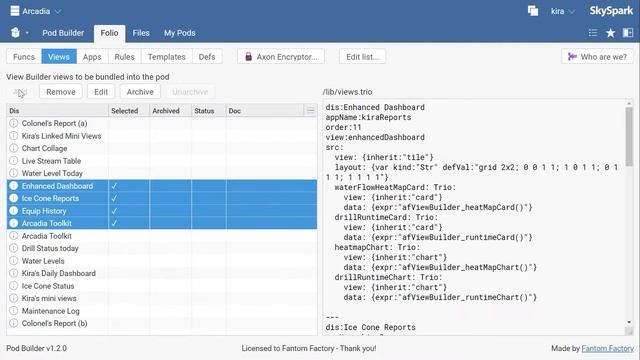
Task: Click info icon for Ice Cone Status
Action: (x=13, y=286)
